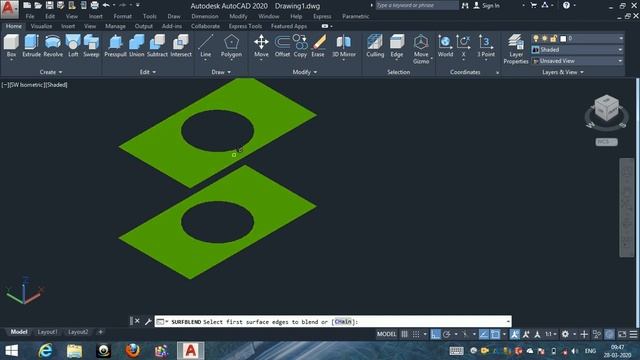Viewport: 640px width, 360px height.
Task: Toggle object snap tracking in status bar
Action: coord(484,334)
